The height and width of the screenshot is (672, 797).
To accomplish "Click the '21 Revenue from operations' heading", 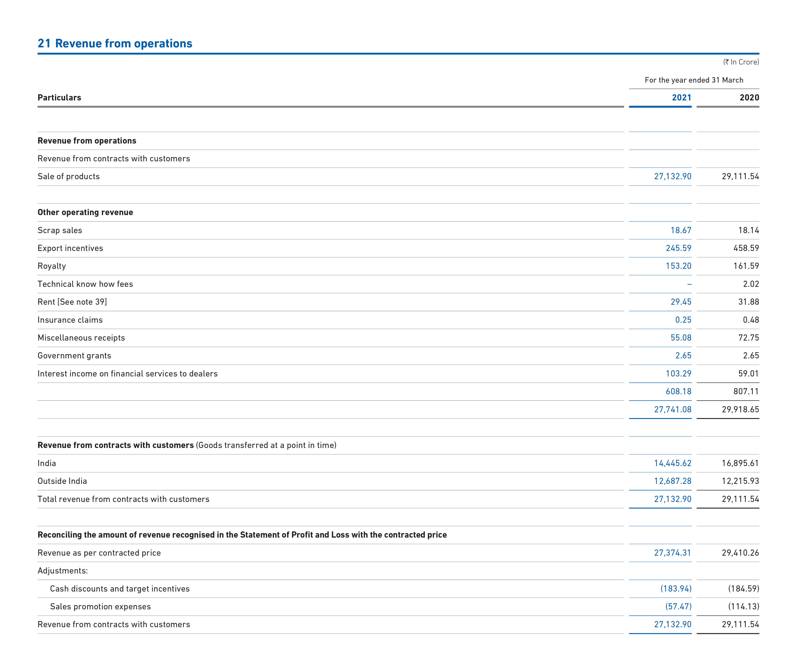I will [115, 44].
